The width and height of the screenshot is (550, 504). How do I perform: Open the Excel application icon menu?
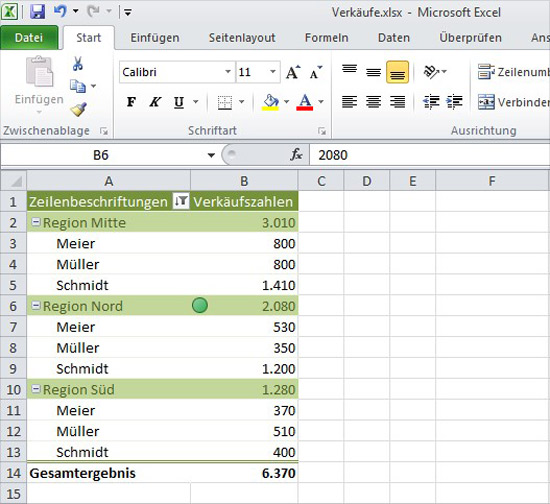pyautogui.click(x=9, y=12)
